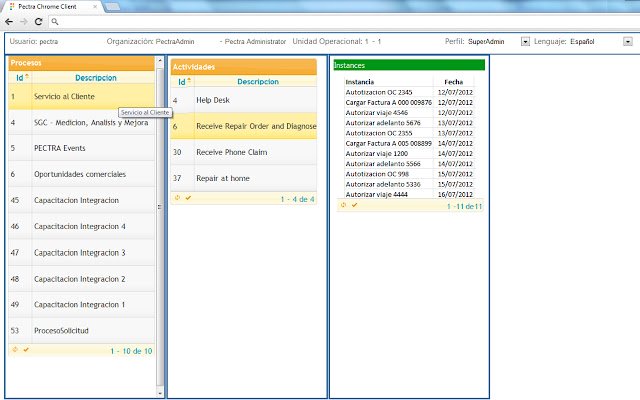The height and width of the screenshot is (400, 640).
Task: Click the Fecha column header
Action: 453,82
